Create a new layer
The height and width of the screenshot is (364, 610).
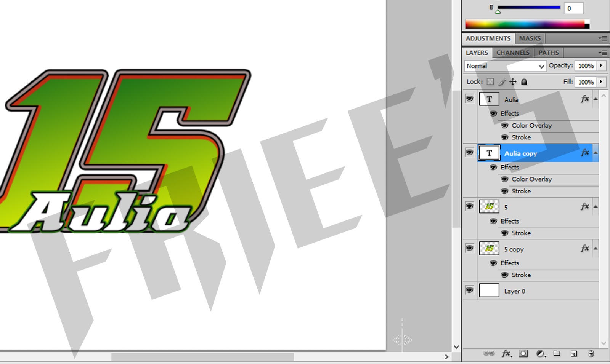573,354
